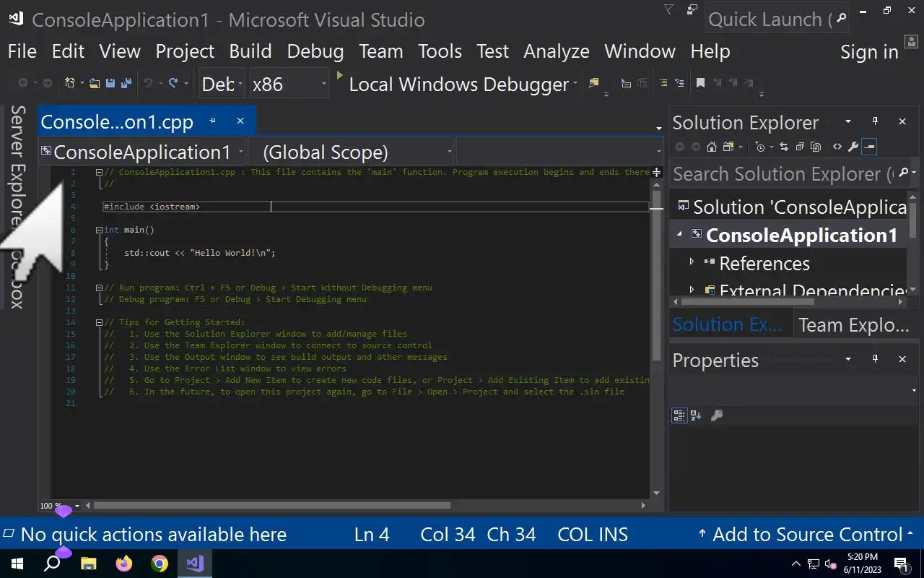Click Add to Source Control in status bar
The height and width of the screenshot is (578, 924).
click(807, 535)
